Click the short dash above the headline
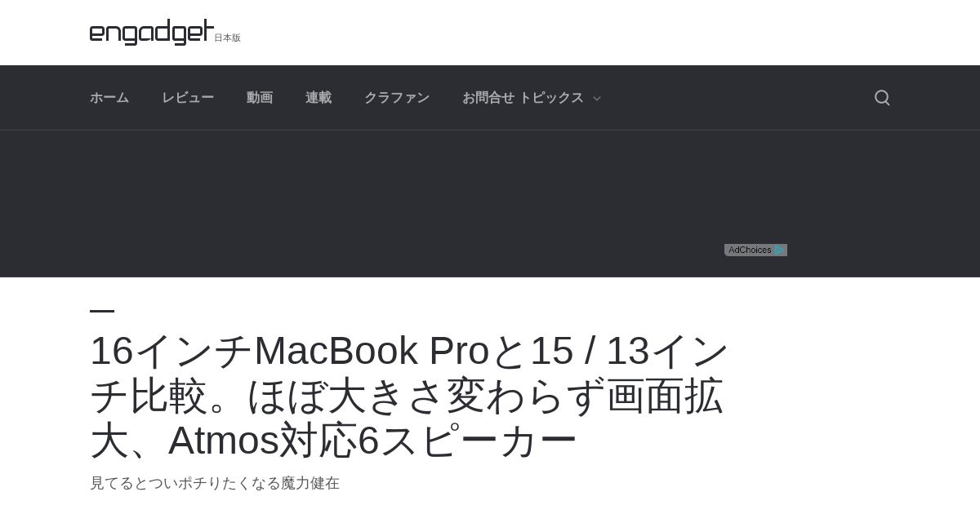The image size is (980, 514). pyautogui.click(x=102, y=312)
